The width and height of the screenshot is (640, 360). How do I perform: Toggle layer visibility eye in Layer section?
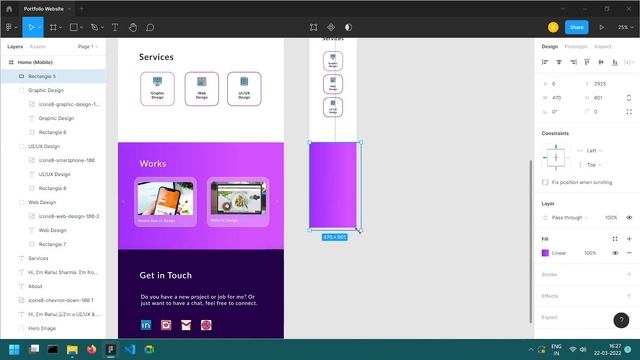(629, 218)
